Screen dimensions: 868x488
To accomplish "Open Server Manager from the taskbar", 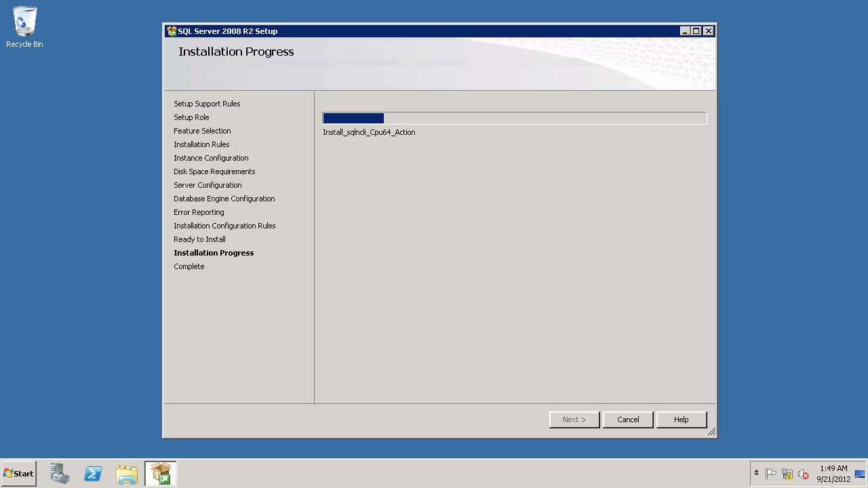I will (x=60, y=474).
